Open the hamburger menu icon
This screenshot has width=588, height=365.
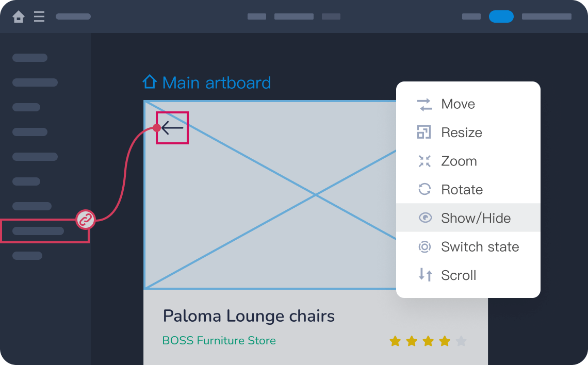39,17
